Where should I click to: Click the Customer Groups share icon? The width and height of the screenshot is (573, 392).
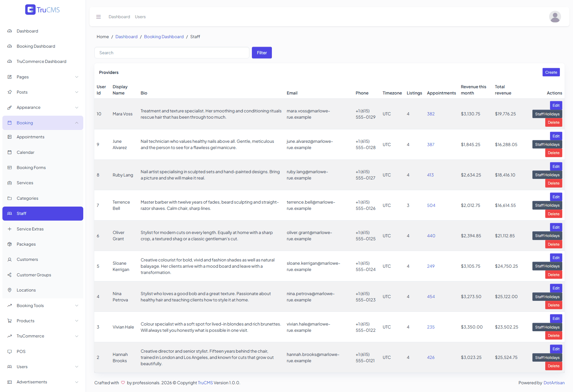pyautogui.click(x=10, y=275)
